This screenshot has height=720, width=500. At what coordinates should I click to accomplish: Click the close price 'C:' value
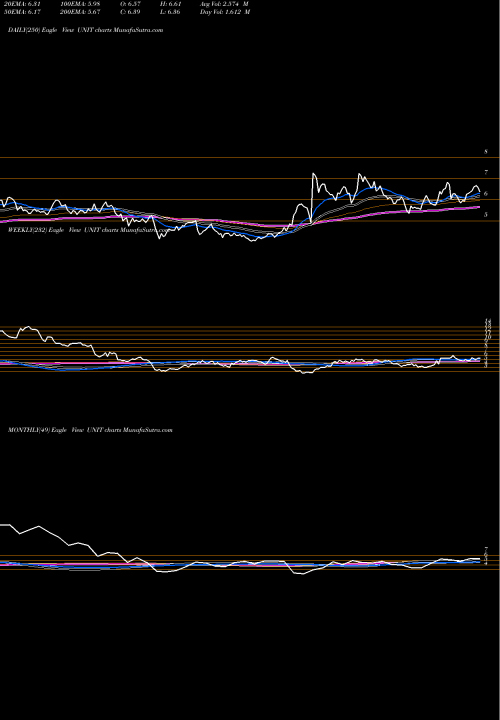pyautogui.click(x=130, y=12)
